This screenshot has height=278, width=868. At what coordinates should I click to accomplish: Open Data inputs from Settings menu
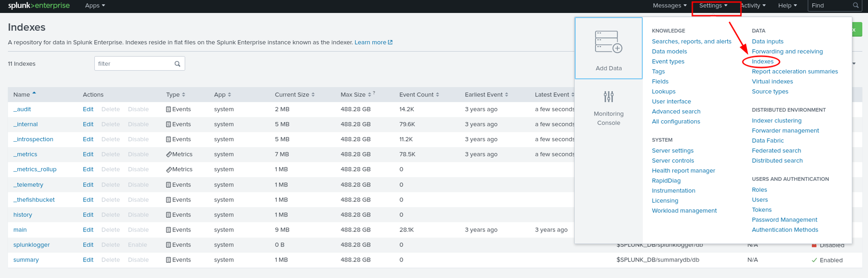point(767,42)
